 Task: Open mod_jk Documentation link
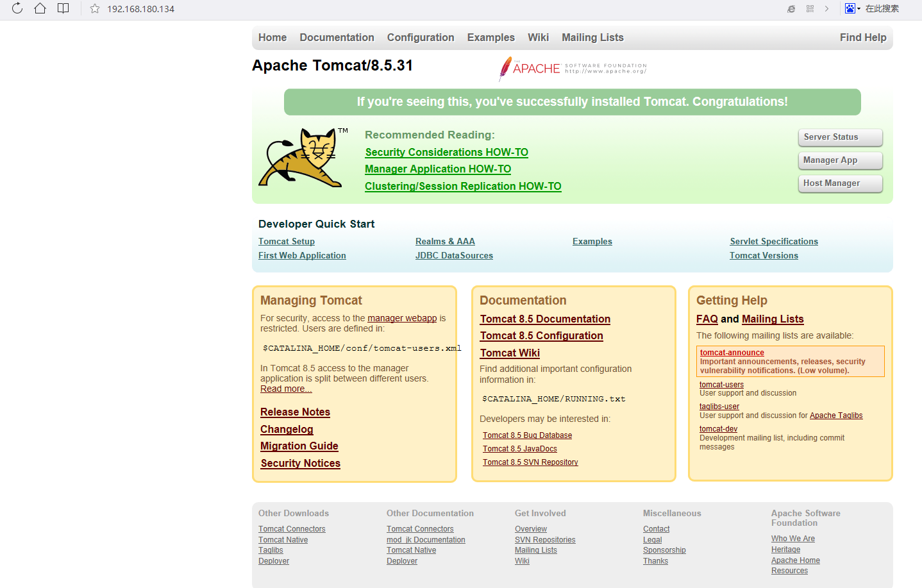(x=426, y=540)
